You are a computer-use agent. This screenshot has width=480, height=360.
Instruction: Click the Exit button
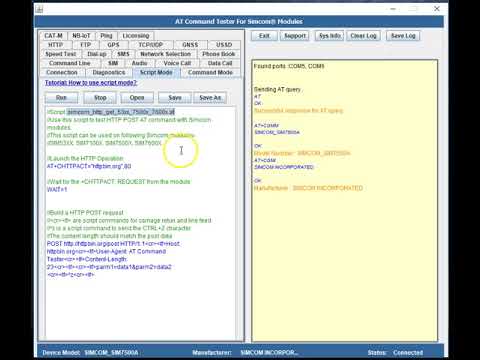(264, 36)
